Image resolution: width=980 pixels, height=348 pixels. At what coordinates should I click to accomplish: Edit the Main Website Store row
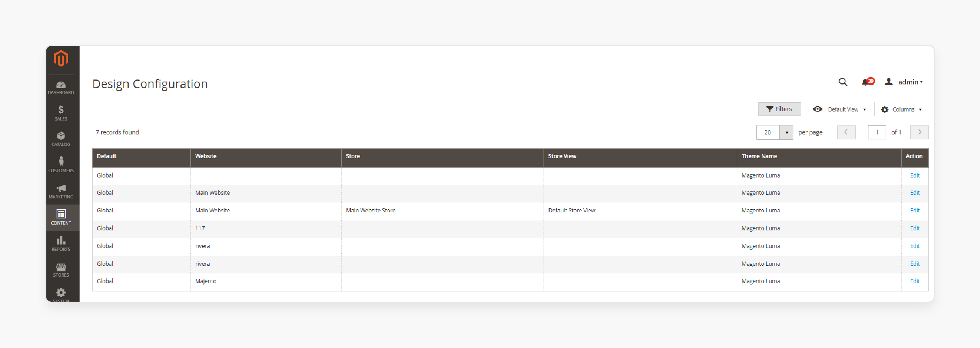coord(915,210)
